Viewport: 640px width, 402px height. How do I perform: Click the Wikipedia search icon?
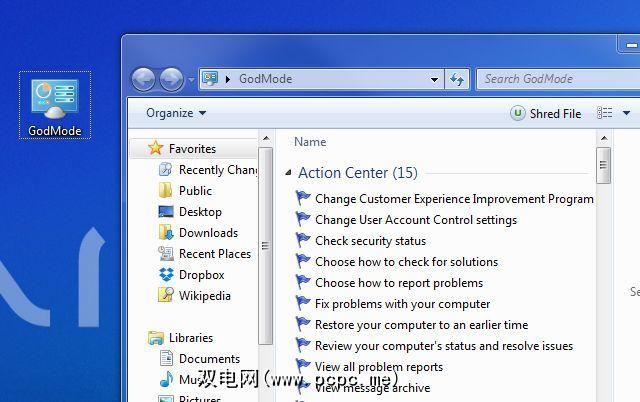165,295
